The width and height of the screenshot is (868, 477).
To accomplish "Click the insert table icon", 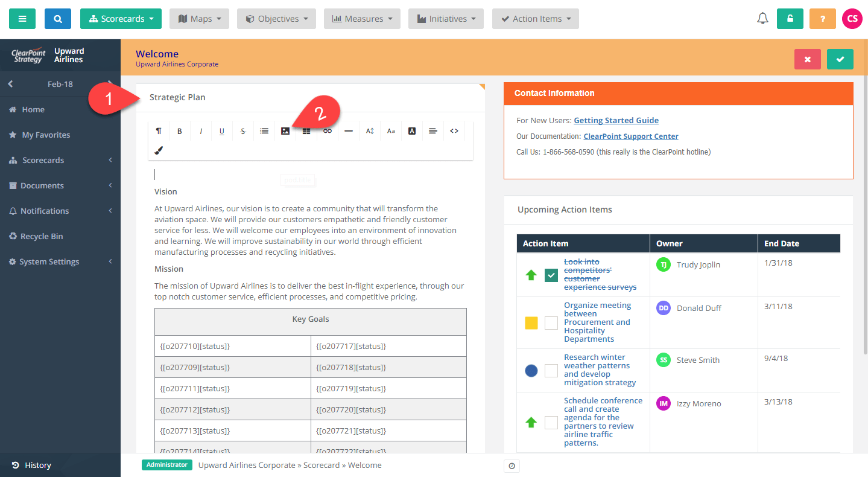I will tap(306, 130).
